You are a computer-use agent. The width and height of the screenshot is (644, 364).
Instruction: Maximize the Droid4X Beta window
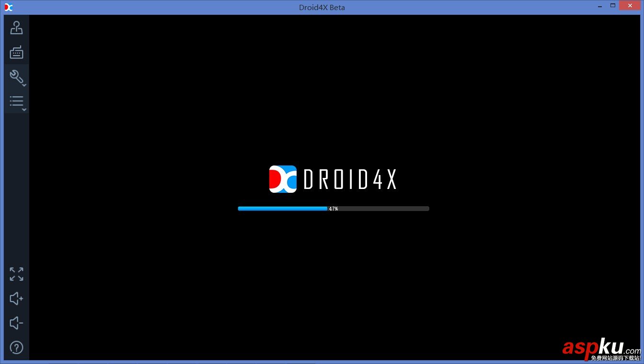pos(613,5)
